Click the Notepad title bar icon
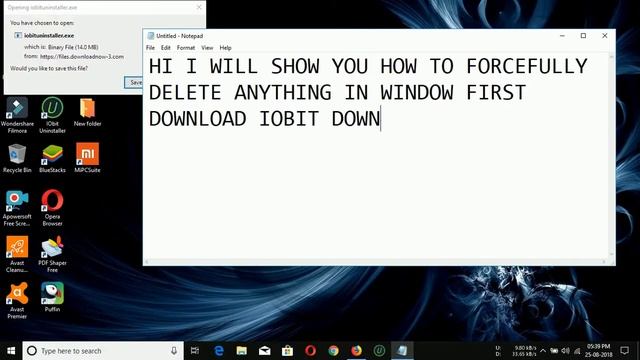The width and height of the screenshot is (640, 360). (x=151, y=36)
